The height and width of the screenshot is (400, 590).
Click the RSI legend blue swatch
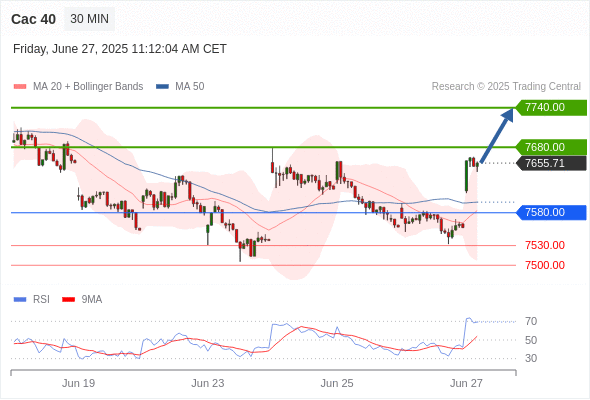click(20, 300)
